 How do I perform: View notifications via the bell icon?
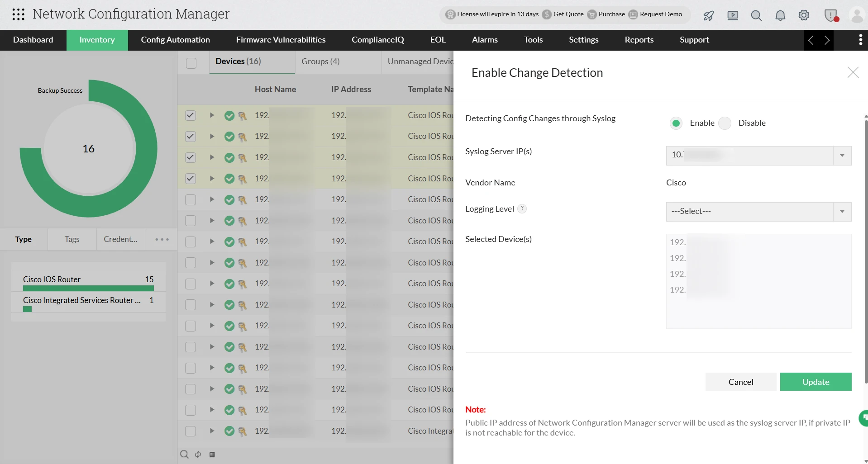tap(780, 15)
